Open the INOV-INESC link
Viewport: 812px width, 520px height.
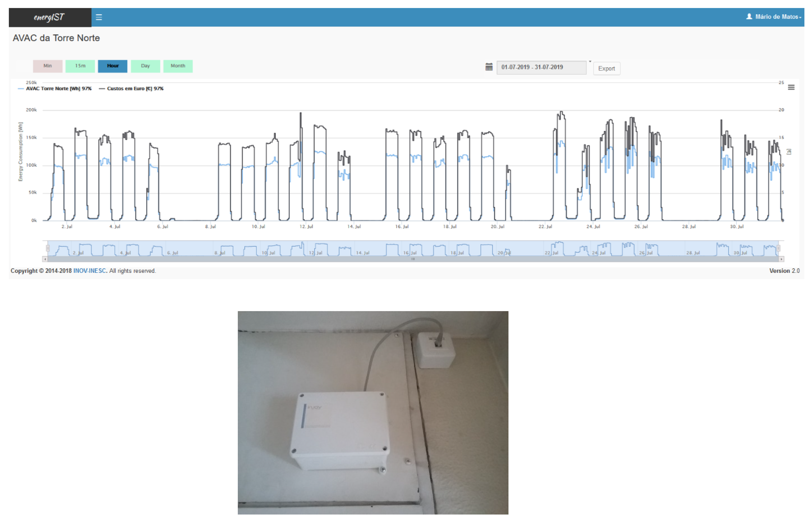coord(89,271)
